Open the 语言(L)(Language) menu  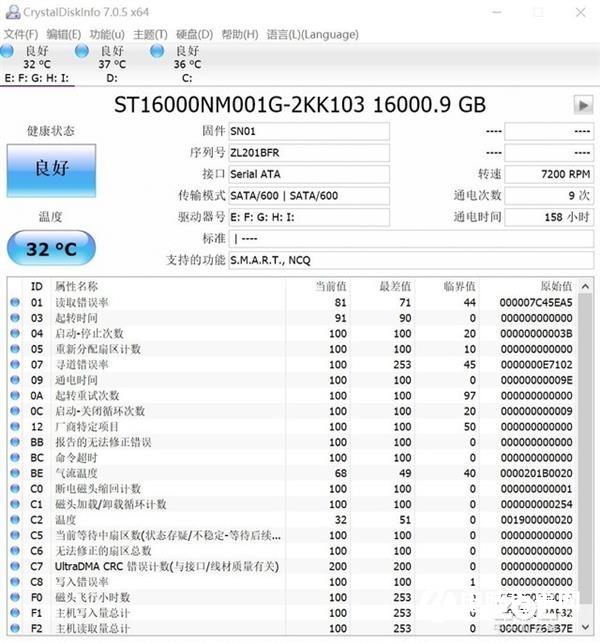313,34
